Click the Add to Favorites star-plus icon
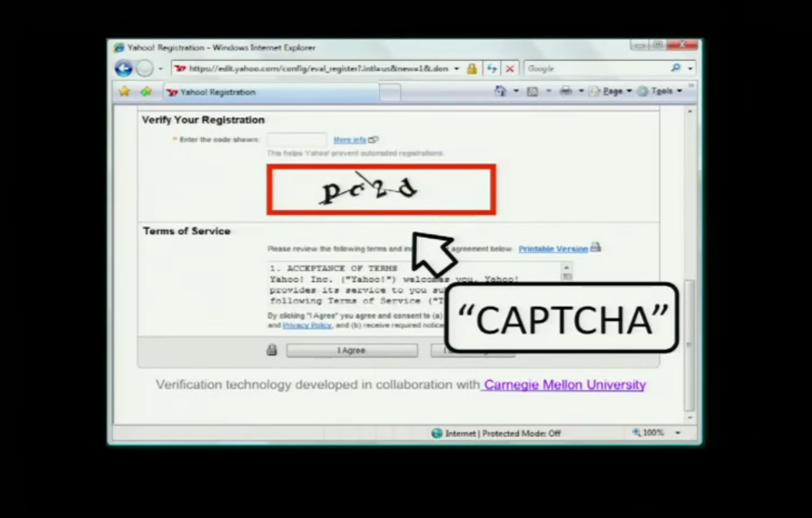 click(146, 92)
